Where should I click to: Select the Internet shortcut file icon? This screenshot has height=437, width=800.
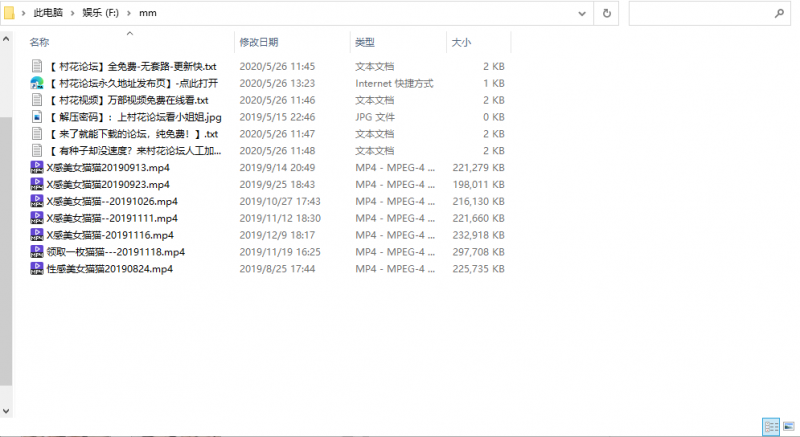(37, 83)
